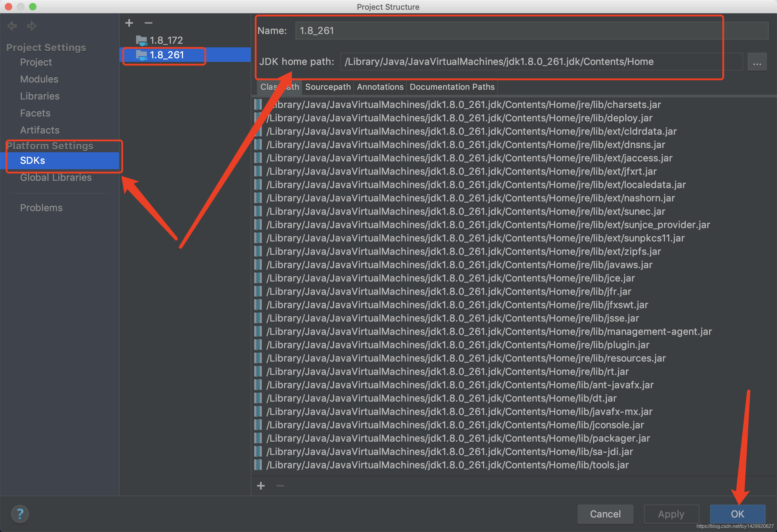Click the back navigation arrow
Image resolution: width=777 pixels, height=532 pixels.
(12, 26)
